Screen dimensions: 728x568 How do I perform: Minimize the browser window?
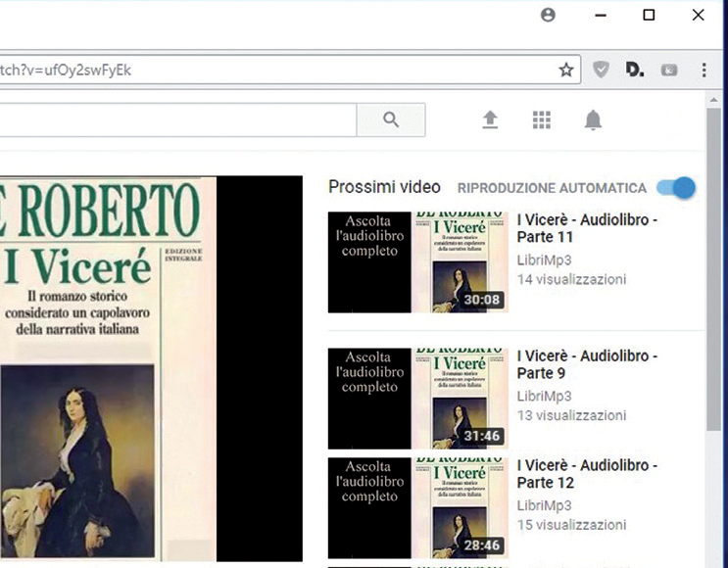[601, 16]
